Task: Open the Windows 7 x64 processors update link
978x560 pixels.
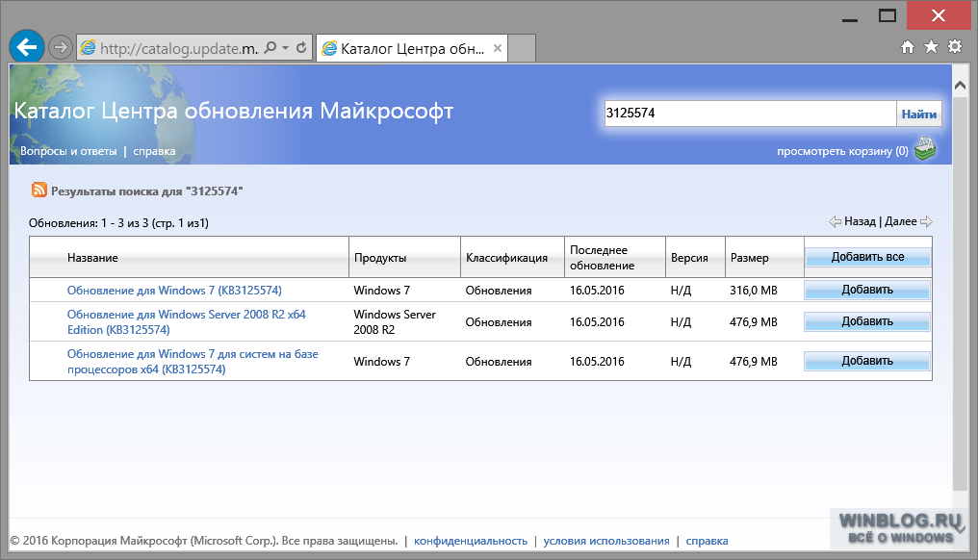Action: tap(193, 362)
